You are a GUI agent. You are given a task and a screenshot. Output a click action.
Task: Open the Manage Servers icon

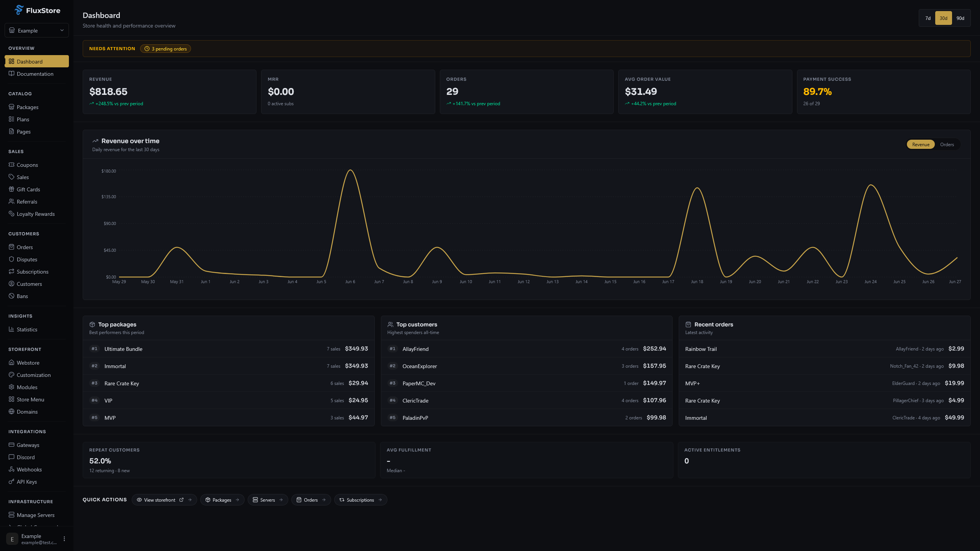coord(11,515)
